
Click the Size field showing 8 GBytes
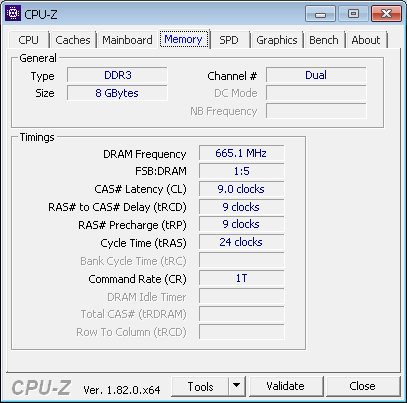117,93
